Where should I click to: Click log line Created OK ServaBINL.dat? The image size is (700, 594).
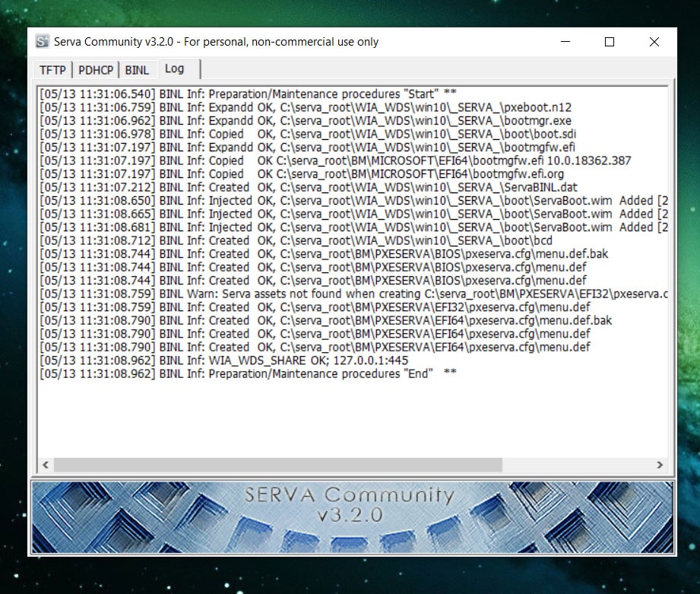(x=309, y=188)
